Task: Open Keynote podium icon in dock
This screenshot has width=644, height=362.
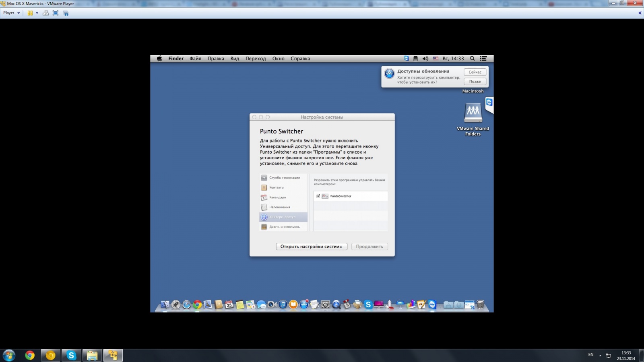Action: (x=400, y=304)
